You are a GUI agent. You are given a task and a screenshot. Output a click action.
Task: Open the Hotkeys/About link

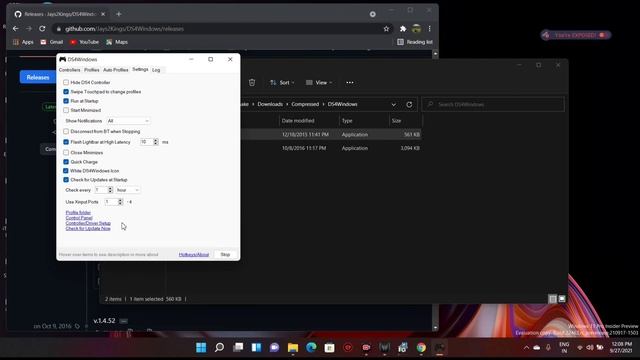(194, 255)
